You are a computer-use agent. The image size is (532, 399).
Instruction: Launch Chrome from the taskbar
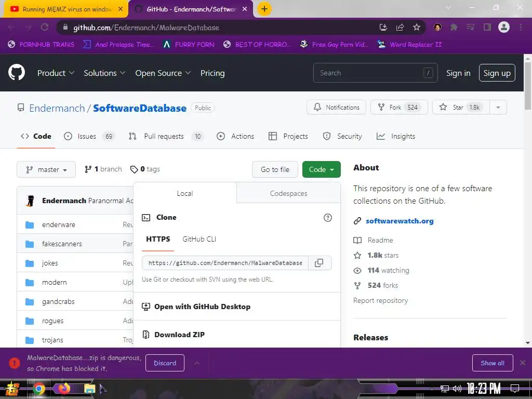tap(38, 389)
